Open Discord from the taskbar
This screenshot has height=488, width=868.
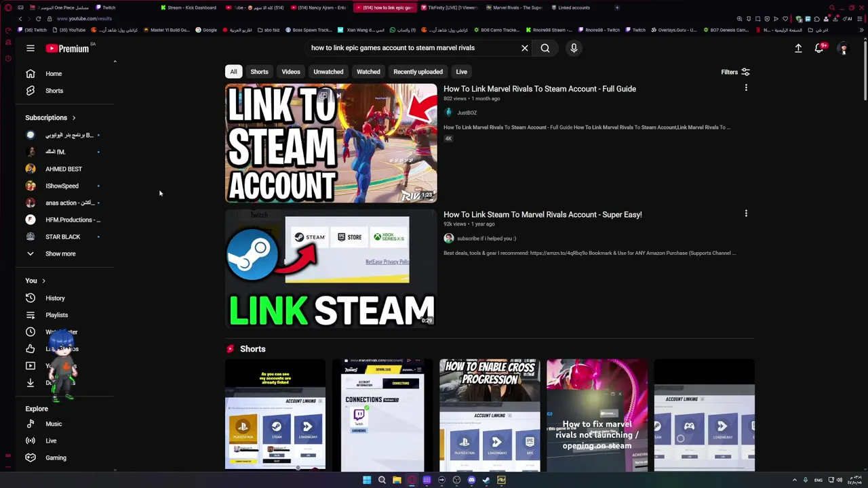pyautogui.click(x=471, y=481)
